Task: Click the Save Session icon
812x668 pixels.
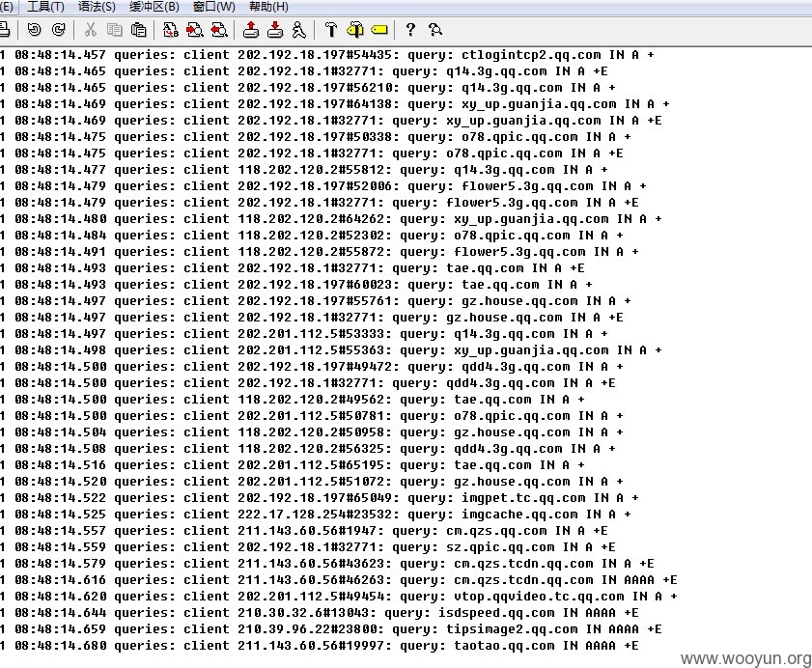Action: click(x=275, y=30)
